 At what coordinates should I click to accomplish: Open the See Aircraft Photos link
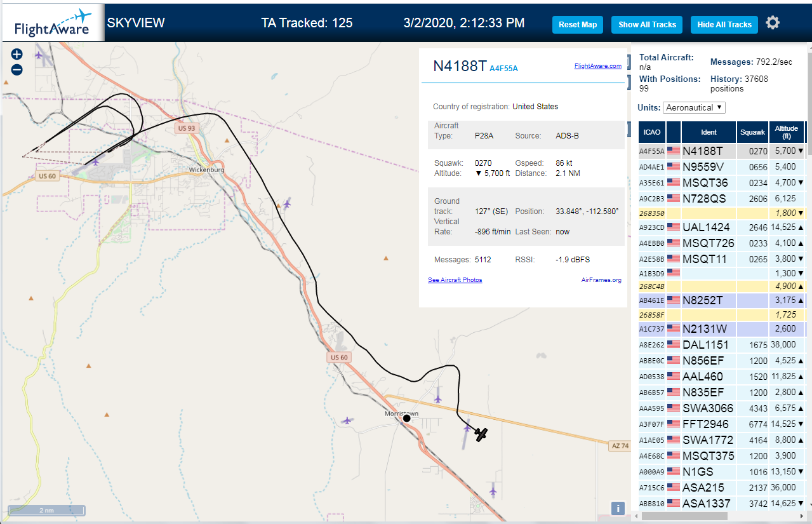[x=455, y=280]
